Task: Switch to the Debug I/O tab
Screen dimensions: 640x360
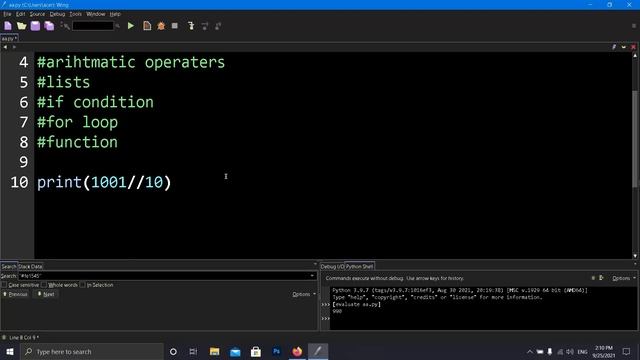Action: point(332,267)
